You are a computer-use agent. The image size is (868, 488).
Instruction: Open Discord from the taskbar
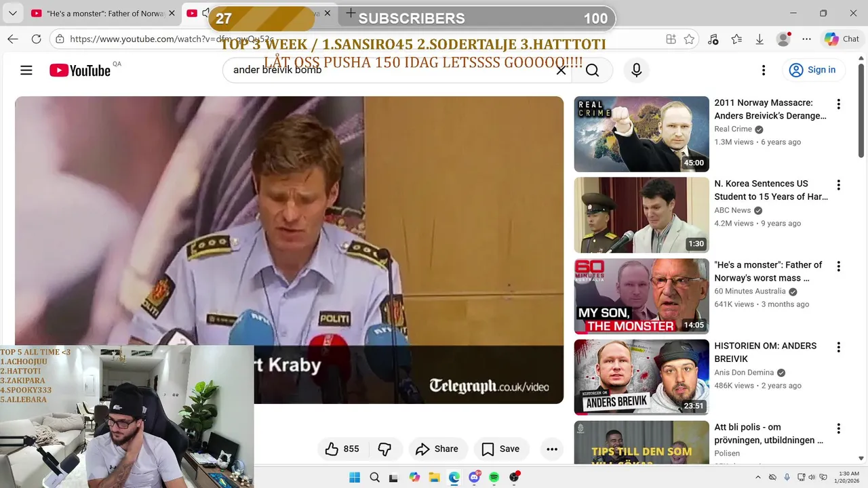(475, 477)
